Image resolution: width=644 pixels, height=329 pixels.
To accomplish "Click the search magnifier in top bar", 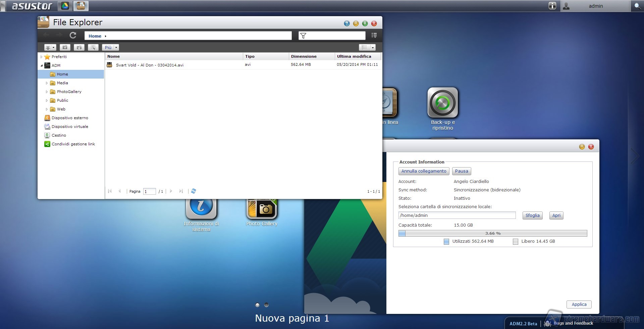I will click(637, 6).
